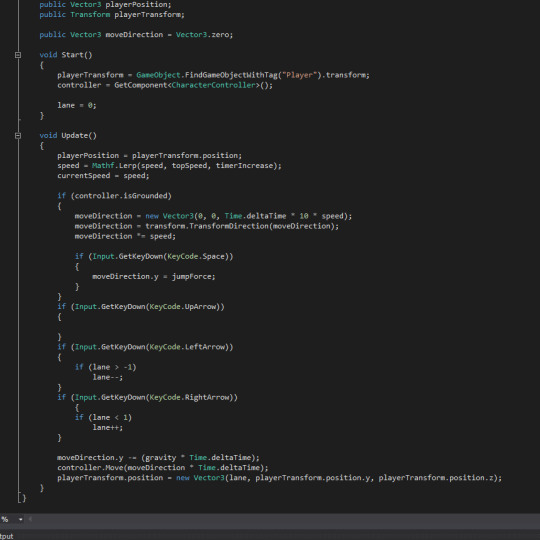The height and width of the screenshot is (540, 540).
Task: Click the 'public Transform playerTransform;' line
Action: click(x=112, y=14)
